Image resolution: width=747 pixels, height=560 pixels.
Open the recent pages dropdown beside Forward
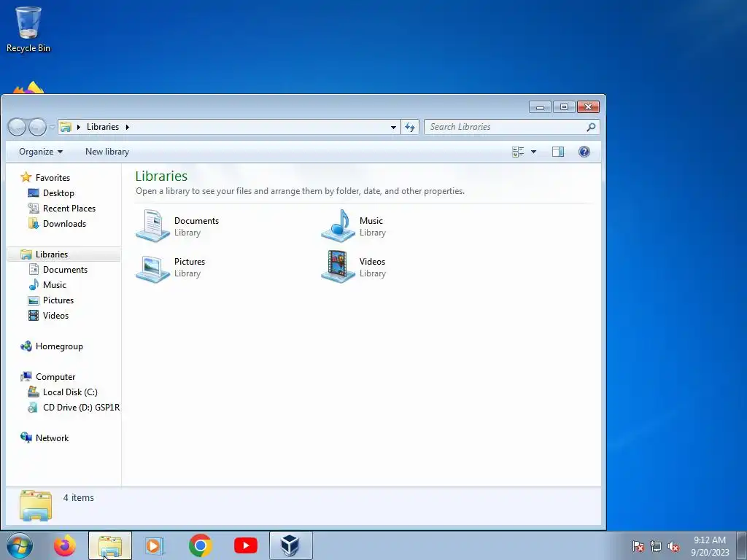click(52, 127)
